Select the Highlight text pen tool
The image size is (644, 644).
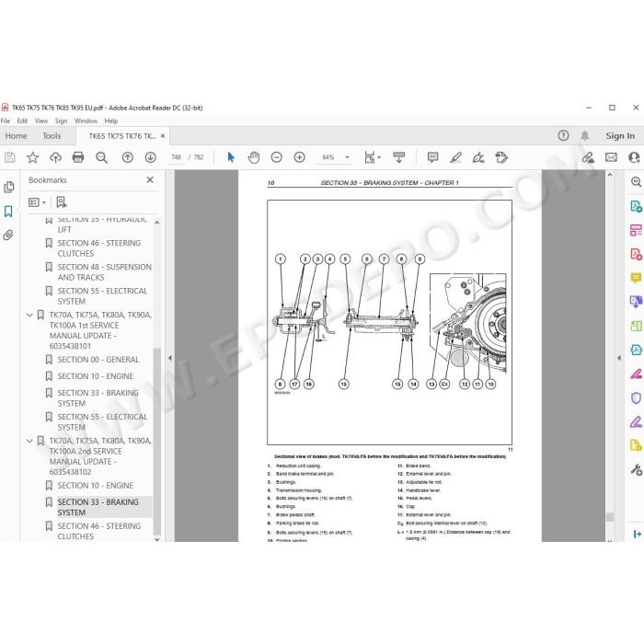click(455, 157)
